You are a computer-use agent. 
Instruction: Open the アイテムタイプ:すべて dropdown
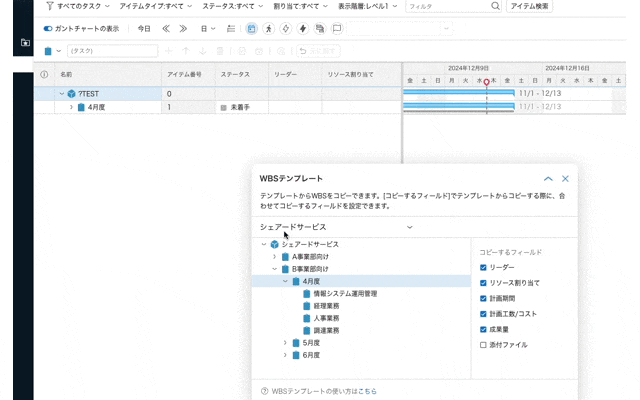[x=156, y=6]
